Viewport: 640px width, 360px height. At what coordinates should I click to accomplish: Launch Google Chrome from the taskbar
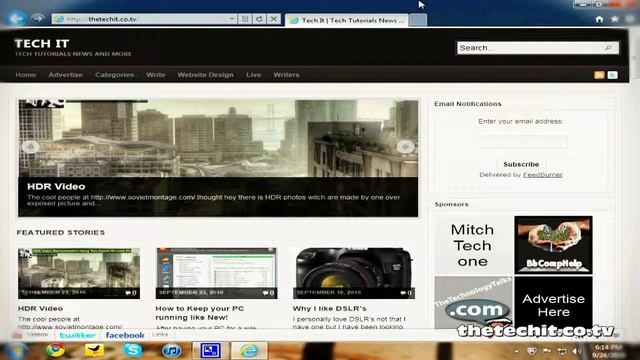(56, 350)
